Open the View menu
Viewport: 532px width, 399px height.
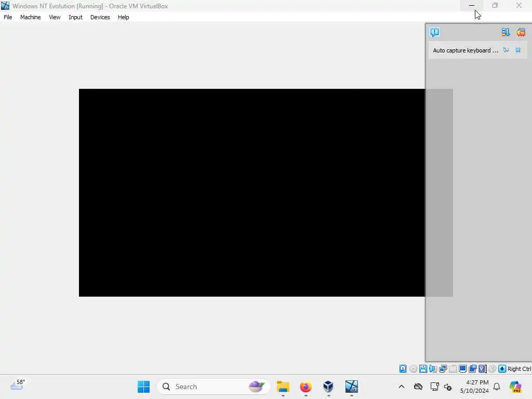[x=55, y=17]
